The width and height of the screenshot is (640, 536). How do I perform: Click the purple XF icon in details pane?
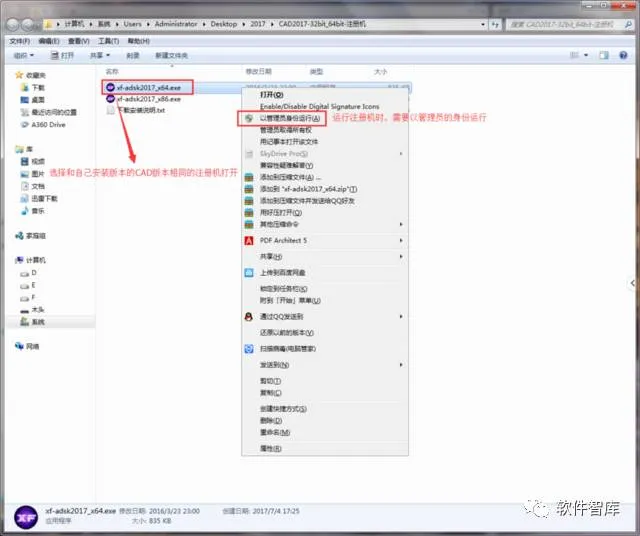tap(26, 517)
